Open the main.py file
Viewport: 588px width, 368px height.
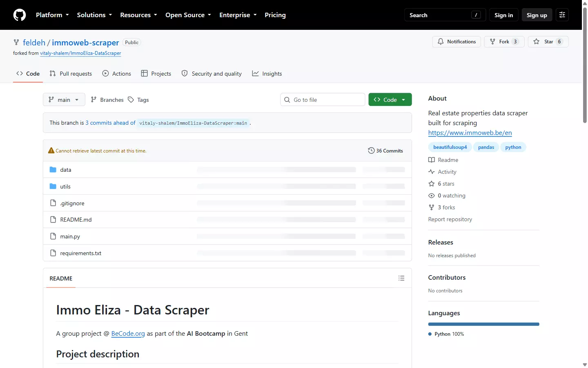click(x=70, y=236)
